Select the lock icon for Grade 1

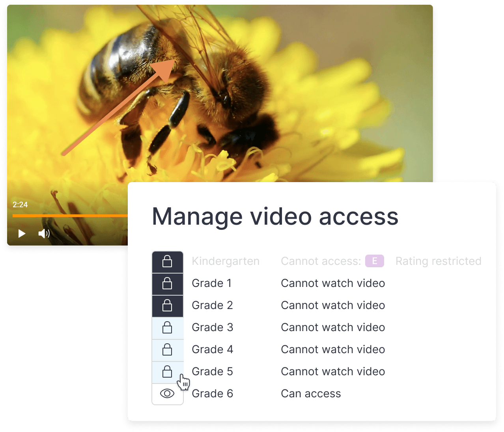point(168,283)
